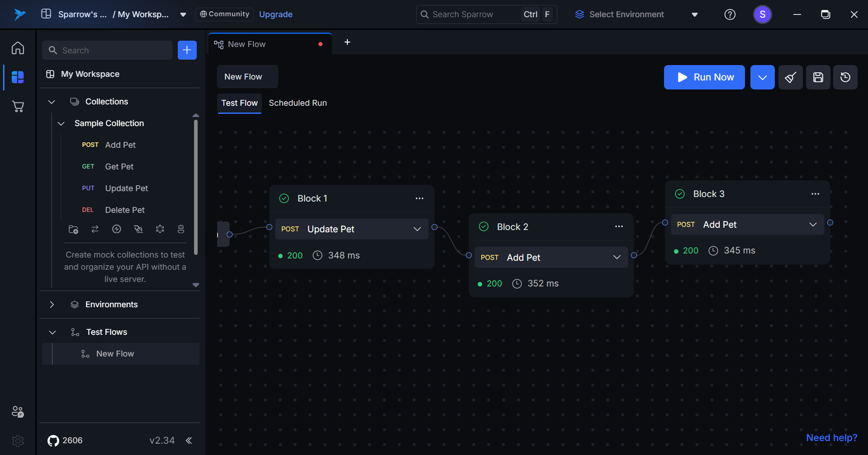
Task: Open a new tab with plus
Action: (x=347, y=42)
